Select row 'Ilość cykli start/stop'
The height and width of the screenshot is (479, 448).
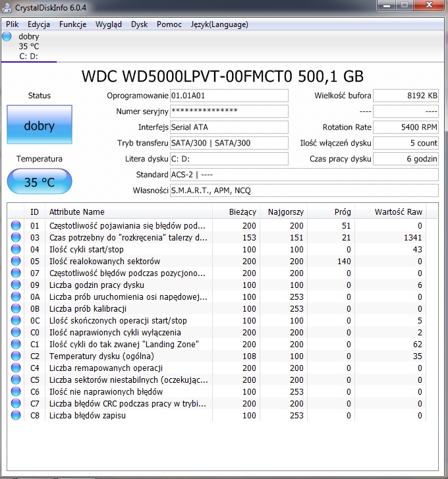coord(217,249)
